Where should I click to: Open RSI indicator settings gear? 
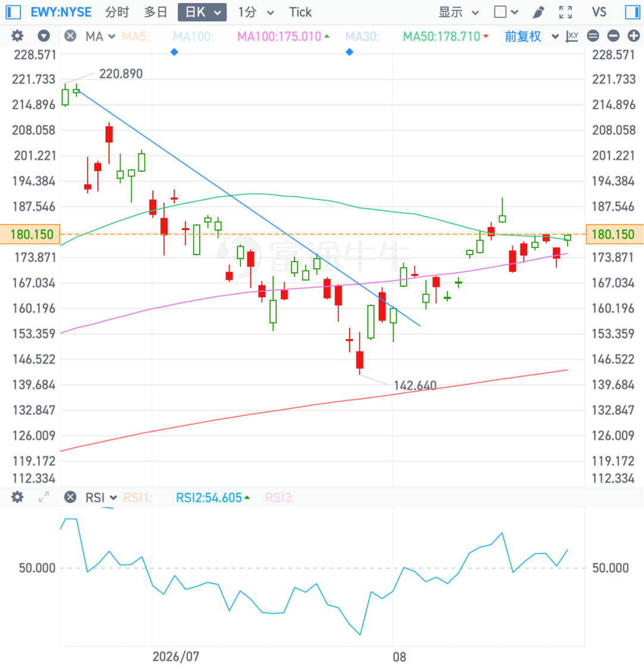tap(17, 497)
